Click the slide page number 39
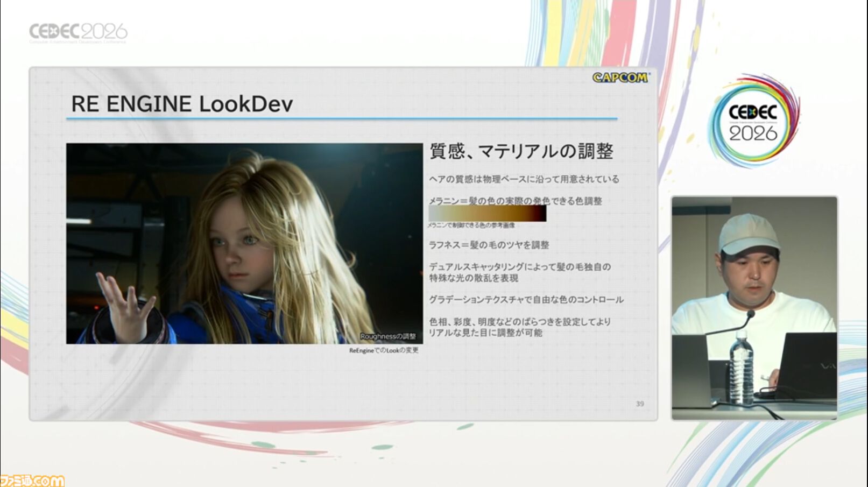Screen dimensions: 868x487 click(640, 404)
